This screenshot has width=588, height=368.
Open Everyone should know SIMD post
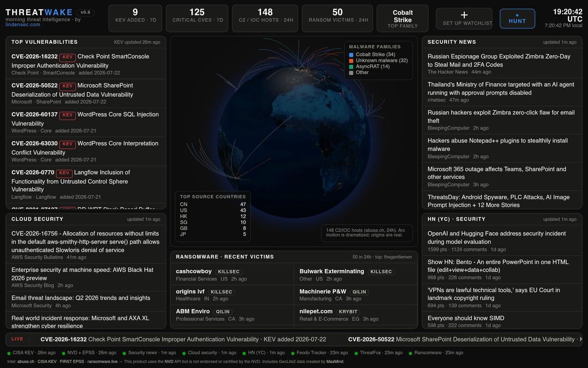pyautogui.click(x=502, y=320)
